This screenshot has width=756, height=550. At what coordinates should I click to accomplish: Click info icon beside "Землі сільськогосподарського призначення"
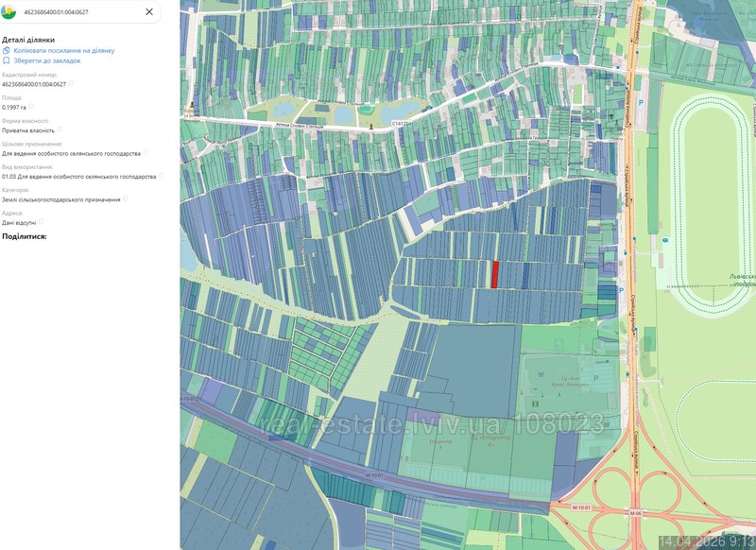(125, 198)
